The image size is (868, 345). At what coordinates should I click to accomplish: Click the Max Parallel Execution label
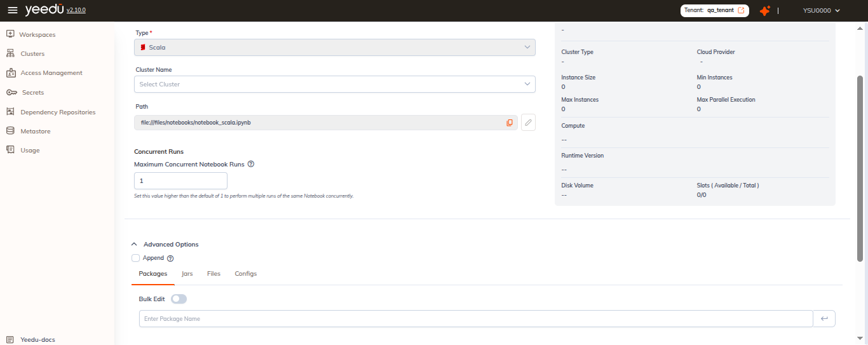click(726, 100)
